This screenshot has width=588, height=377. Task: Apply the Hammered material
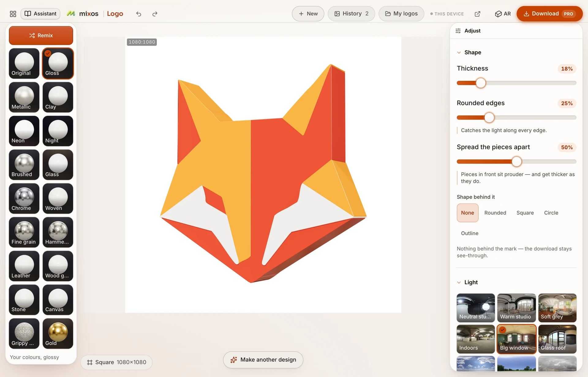[58, 232]
